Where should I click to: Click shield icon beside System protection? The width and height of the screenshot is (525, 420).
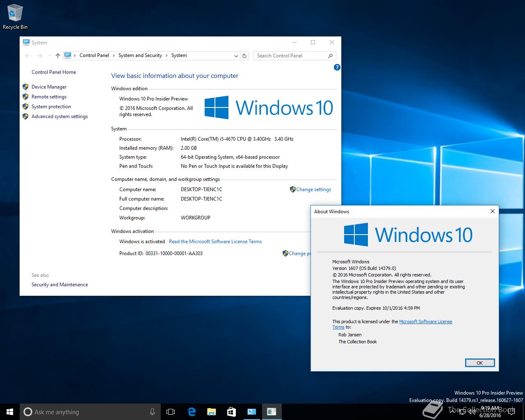point(25,107)
